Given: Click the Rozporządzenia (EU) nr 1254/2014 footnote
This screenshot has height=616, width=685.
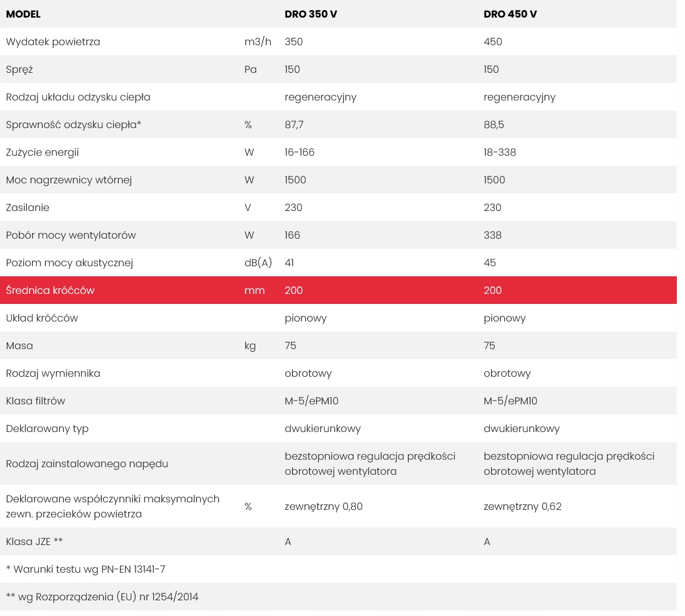Looking at the screenshot, I should [102, 597].
